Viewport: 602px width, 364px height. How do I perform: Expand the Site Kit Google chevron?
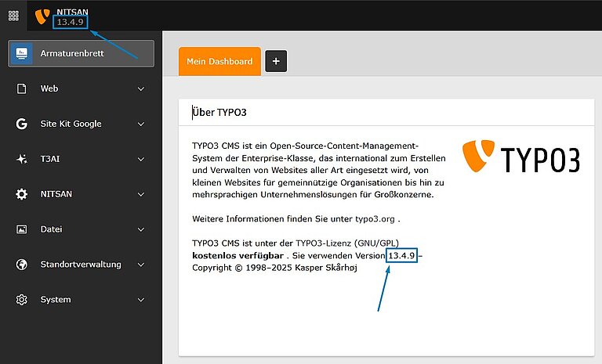141,124
